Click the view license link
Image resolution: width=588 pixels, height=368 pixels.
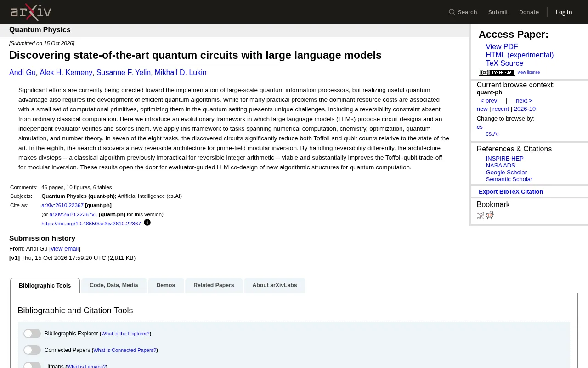point(529,72)
